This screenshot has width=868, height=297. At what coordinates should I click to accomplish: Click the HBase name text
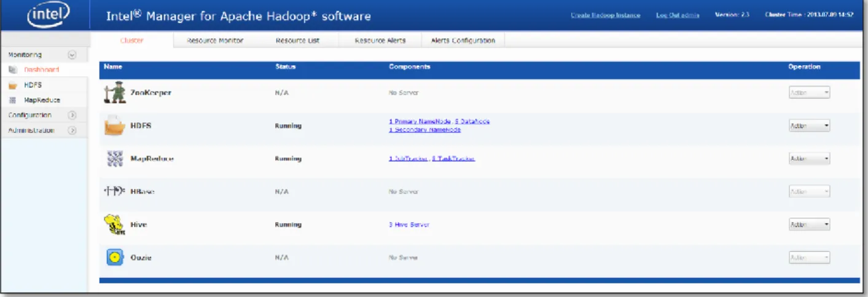pos(143,192)
